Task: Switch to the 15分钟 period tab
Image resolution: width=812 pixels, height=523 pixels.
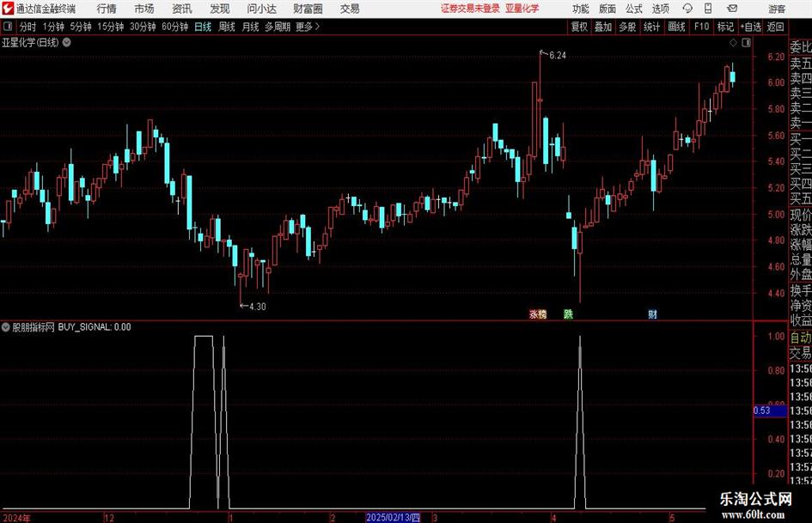Action: [x=111, y=27]
